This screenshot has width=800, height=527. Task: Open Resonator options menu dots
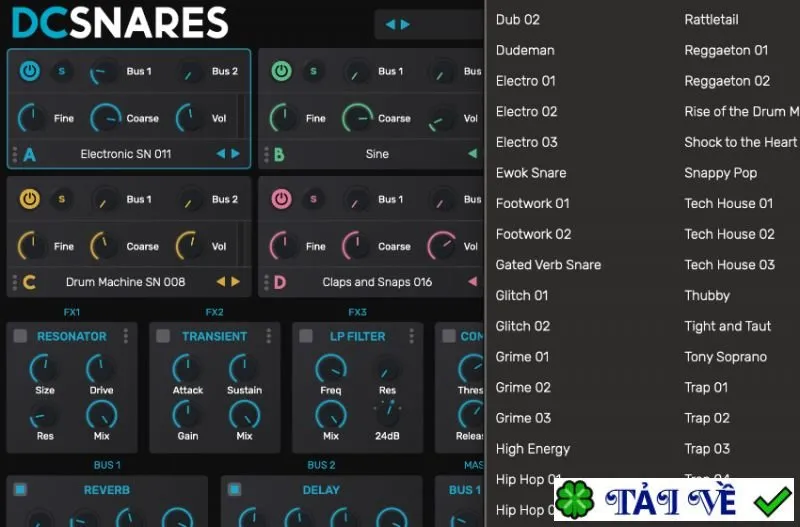126,336
